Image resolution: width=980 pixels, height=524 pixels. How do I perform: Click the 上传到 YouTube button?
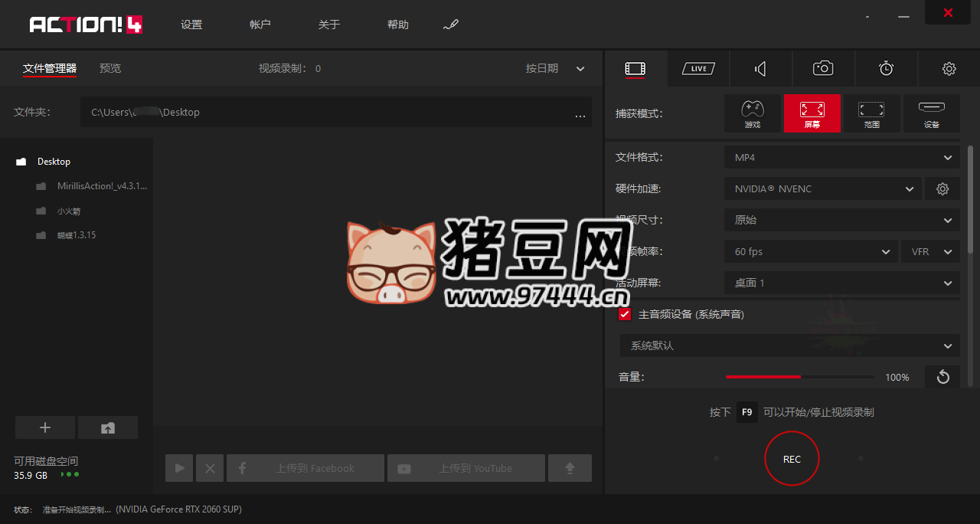click(x=465, y=467)
